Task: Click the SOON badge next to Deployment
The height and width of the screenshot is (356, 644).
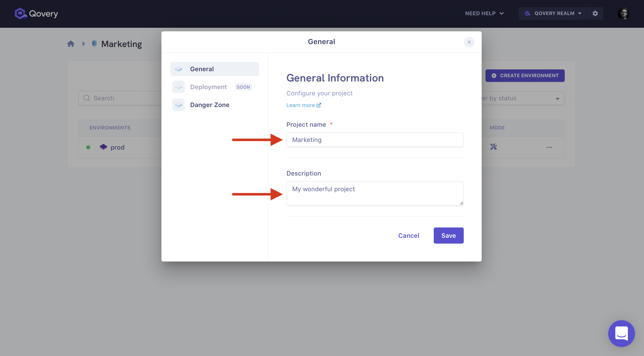Action: click(x=243, y=87)
